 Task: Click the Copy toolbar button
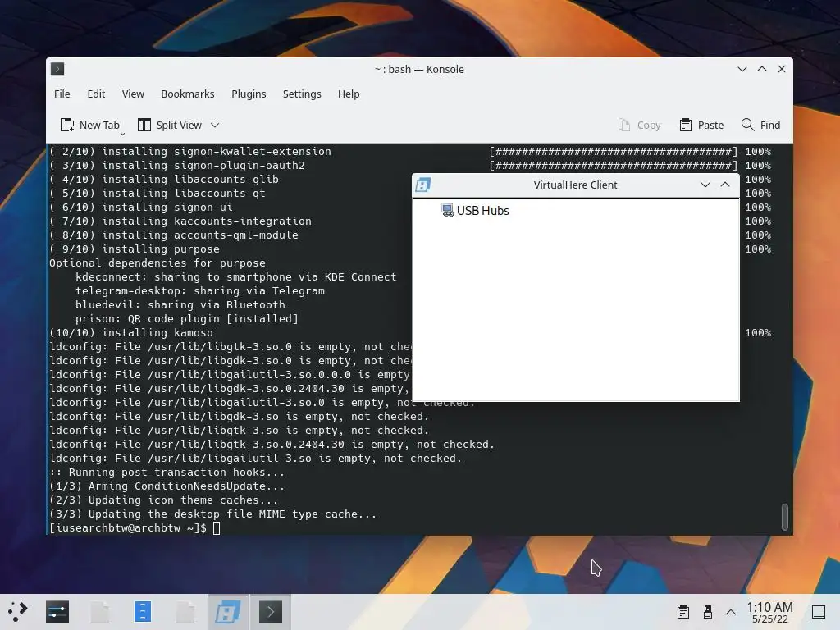[x=639, y=125]
